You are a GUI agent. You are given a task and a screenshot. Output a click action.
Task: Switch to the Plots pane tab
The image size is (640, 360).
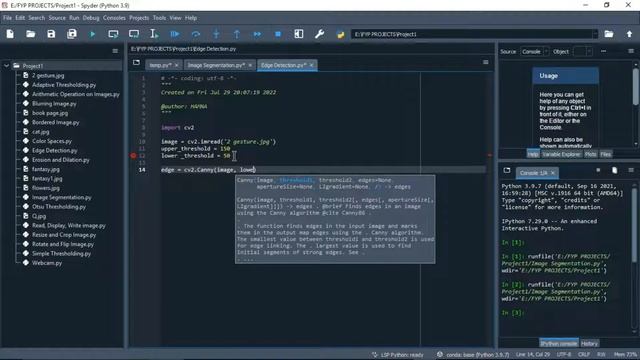tap(591, 154)
